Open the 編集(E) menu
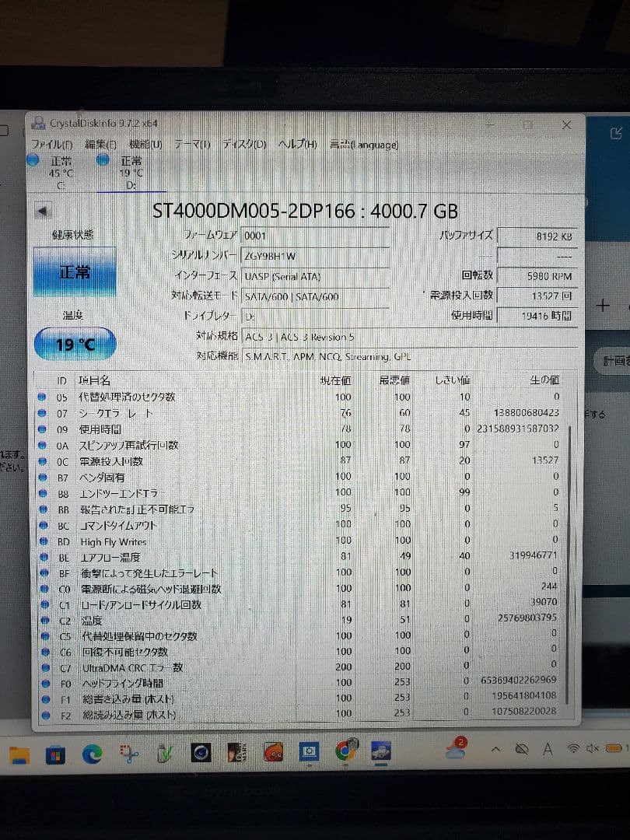 (100, 144)
